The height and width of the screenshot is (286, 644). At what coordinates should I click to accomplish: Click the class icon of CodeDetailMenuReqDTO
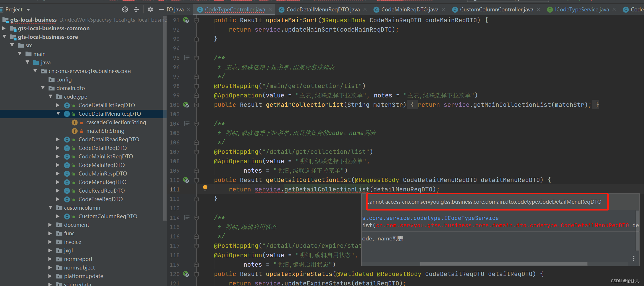[67, 114]
